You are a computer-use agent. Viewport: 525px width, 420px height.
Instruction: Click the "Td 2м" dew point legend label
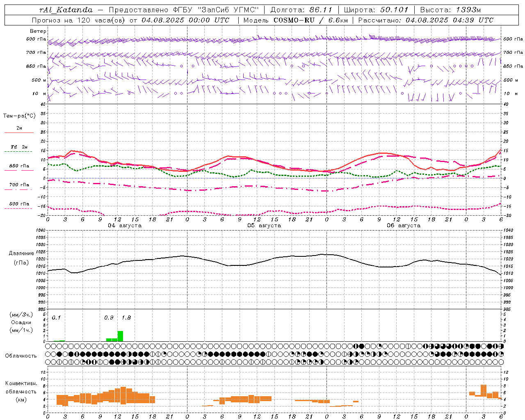(19, 147)
